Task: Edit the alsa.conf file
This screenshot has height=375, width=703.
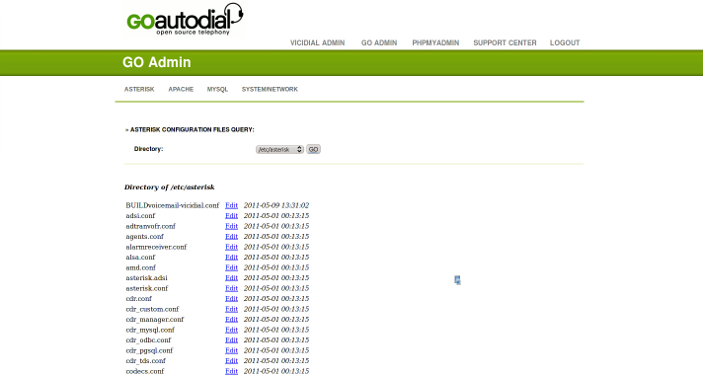Action: (231, 257)
